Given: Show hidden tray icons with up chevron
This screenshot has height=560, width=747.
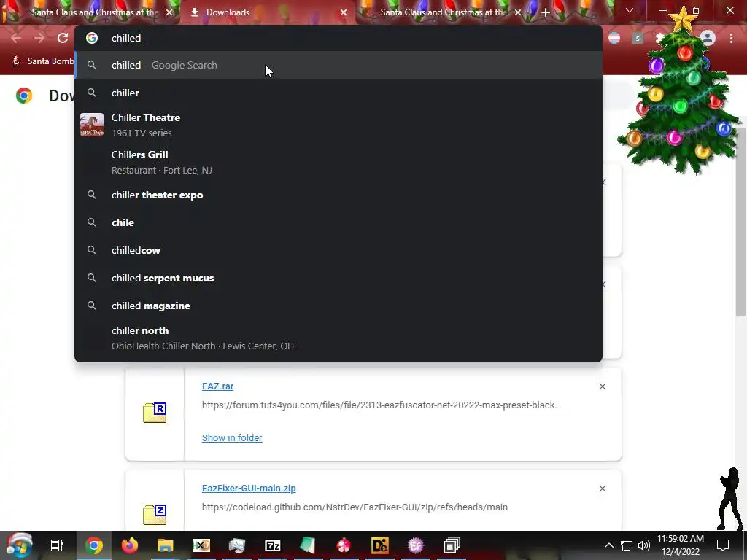Looking at the screenshot, I should pos(609,545).
